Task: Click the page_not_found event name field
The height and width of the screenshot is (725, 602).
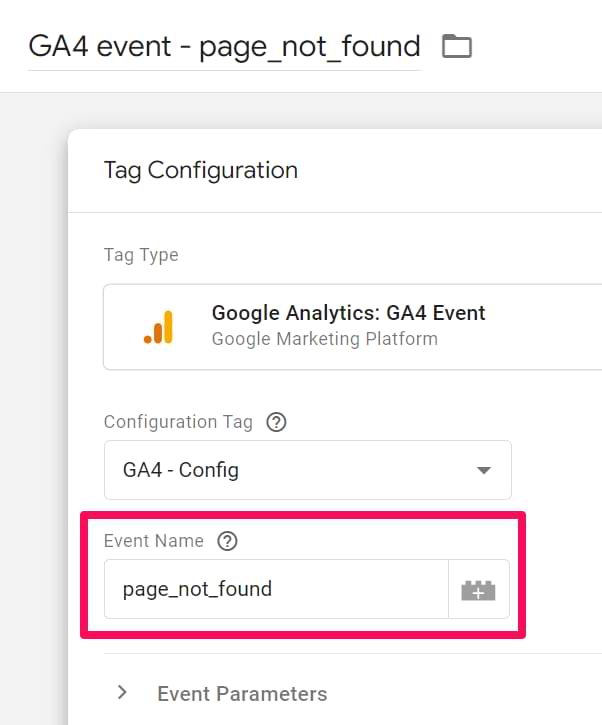Action: tap(276, 589)
